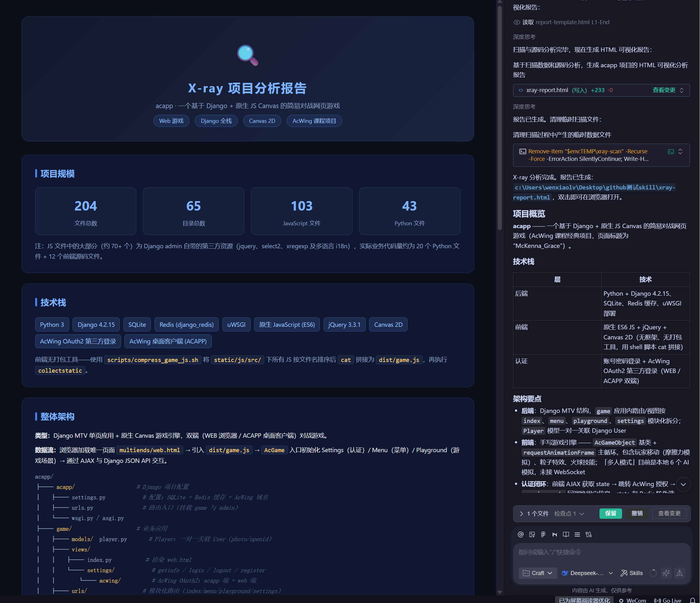Click the Python 3 tech stack chip
The height and width of the screenshot is (603, 700).
point(52,325)
